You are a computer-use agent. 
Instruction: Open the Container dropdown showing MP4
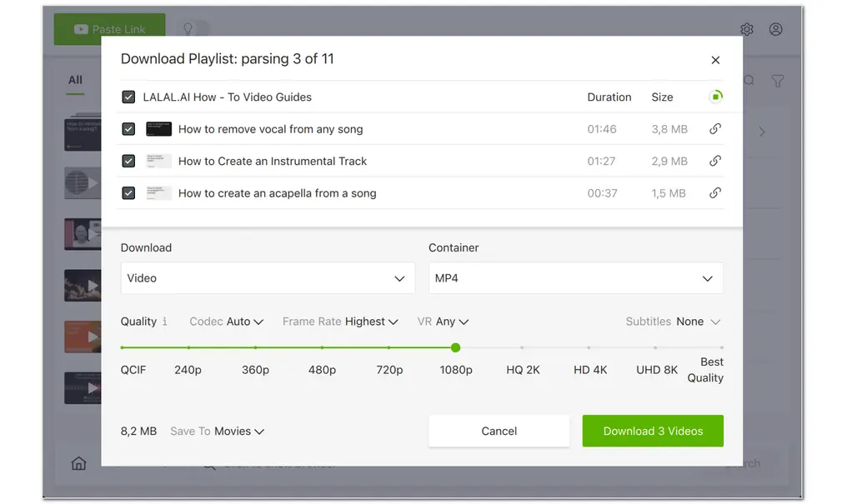575,278
